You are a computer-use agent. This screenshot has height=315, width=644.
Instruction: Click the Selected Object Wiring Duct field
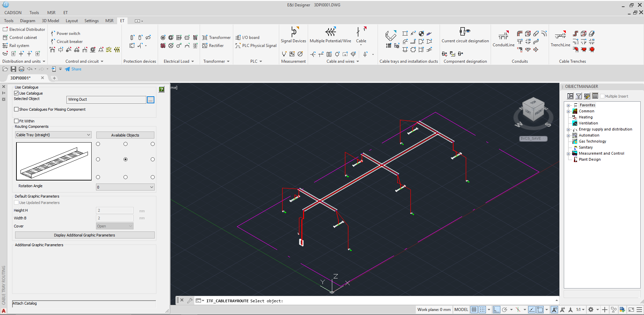point(106,100)
